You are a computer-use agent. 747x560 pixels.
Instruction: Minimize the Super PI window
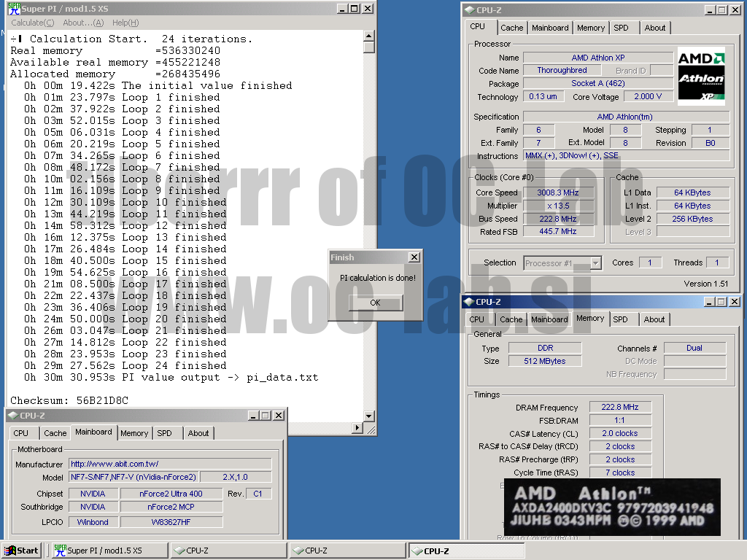click(x=343, y=9)
